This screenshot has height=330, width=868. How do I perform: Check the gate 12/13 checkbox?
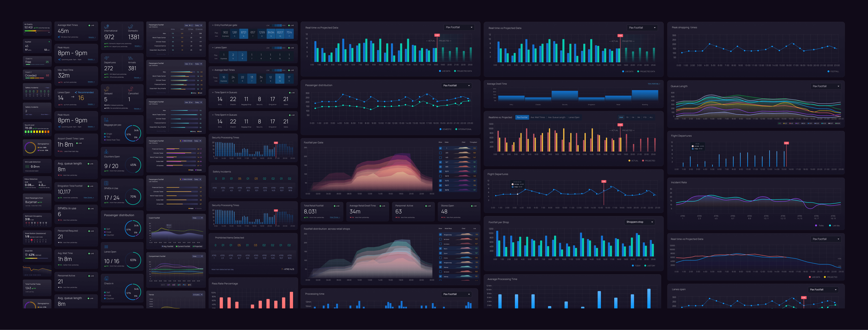click(440, 176)
